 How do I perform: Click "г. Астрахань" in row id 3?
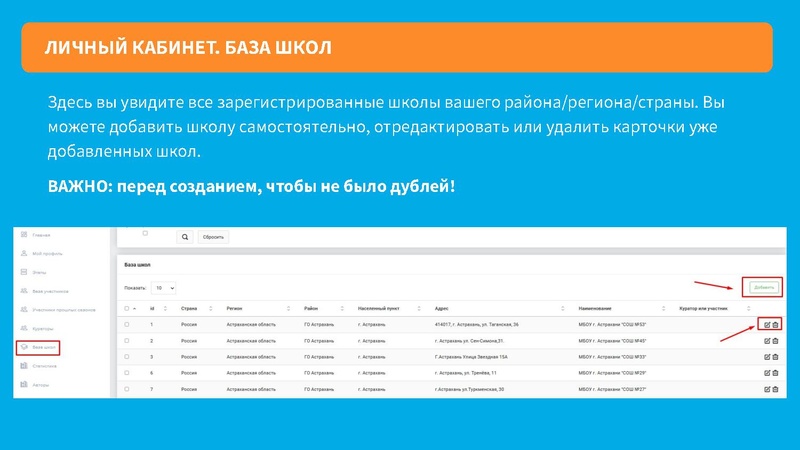[x=371, y=357]
